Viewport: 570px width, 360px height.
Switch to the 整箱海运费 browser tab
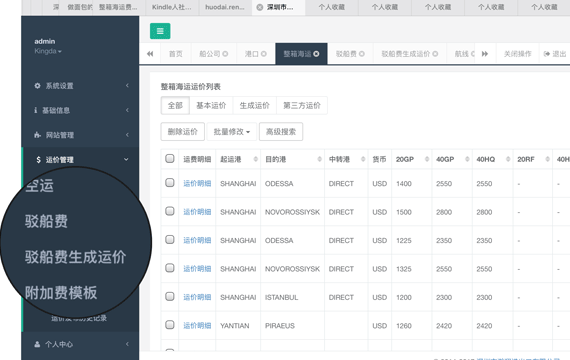[119, 7]
